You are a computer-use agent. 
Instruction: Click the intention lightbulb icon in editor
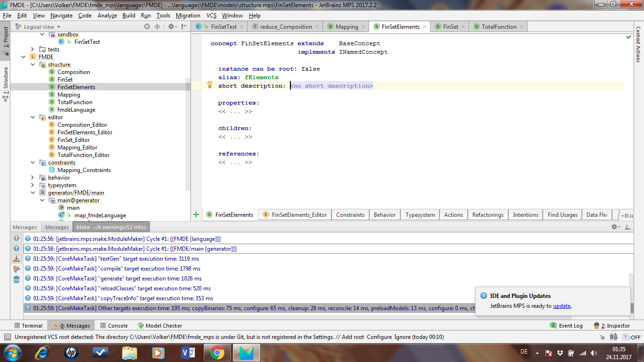click(x=210, y=85)
